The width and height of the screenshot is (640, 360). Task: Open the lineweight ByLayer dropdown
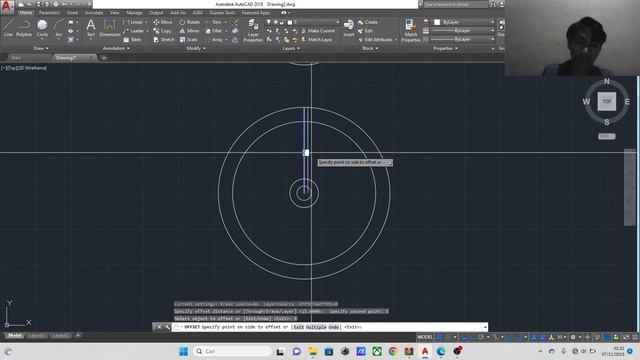tap(463, 31)
